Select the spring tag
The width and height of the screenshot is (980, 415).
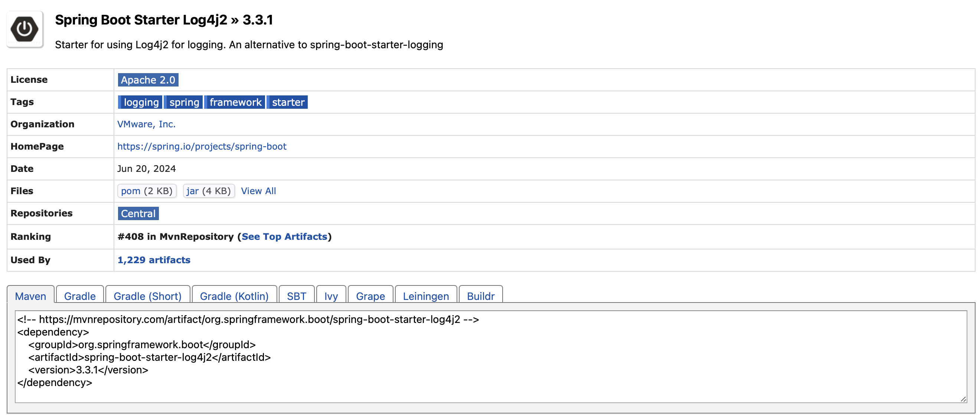pos(184,102)
